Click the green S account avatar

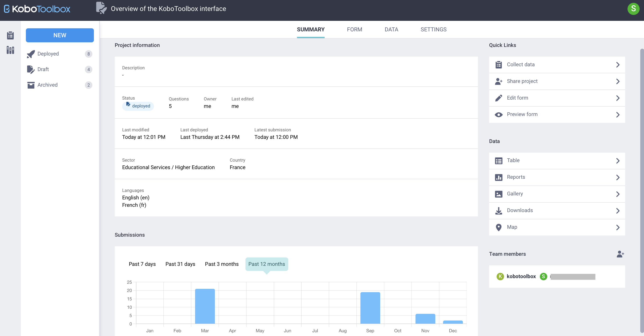point(633,9)
